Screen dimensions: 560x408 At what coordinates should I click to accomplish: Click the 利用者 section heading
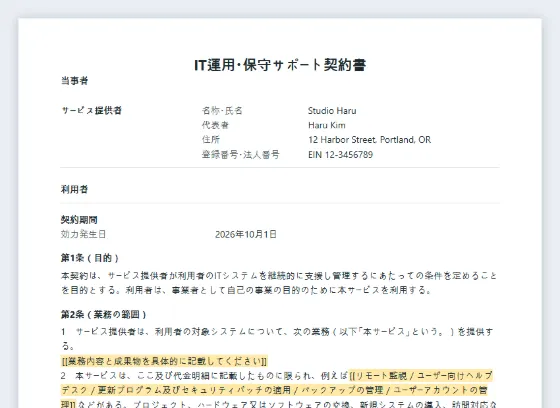pyautogui.click(x=74, y=189)
